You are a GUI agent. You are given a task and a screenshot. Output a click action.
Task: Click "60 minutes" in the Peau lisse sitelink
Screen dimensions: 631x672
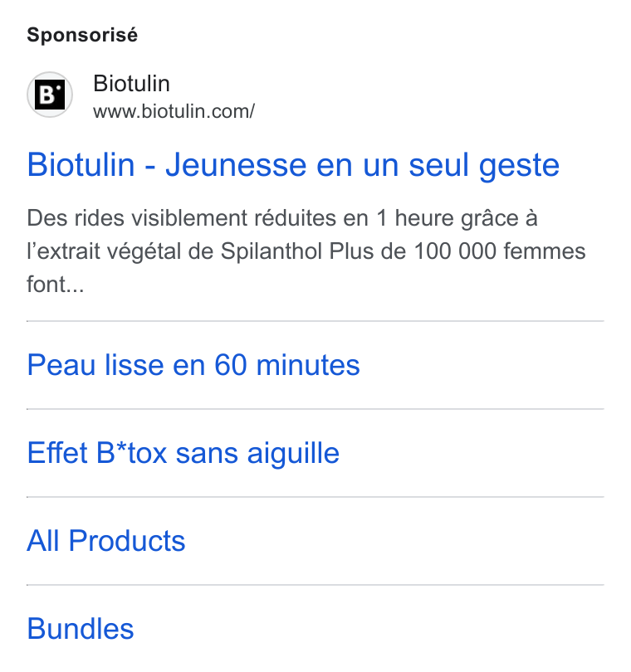[287, 365]
